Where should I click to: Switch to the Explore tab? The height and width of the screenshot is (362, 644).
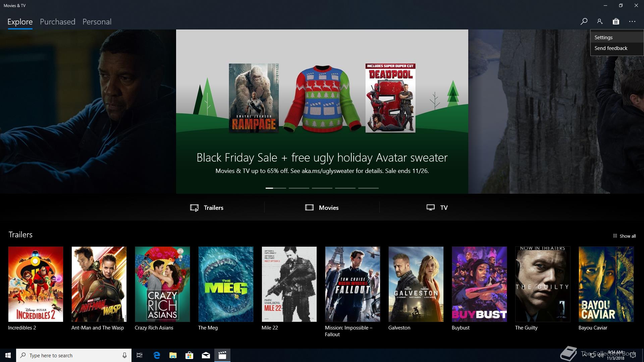(x=20, y=22)
